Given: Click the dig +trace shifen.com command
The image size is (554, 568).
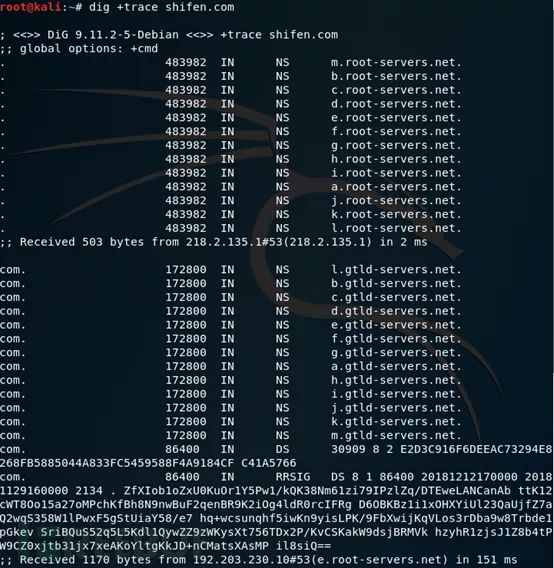Looking at the screenshot, I should [162, 7].
